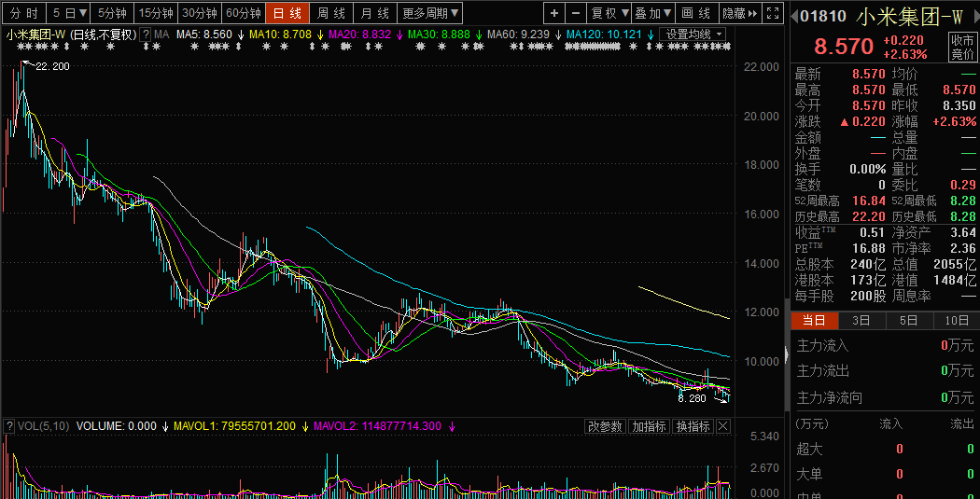Click the zoom in plus icon
980x499 pixels.
click(x=554, y=13)
